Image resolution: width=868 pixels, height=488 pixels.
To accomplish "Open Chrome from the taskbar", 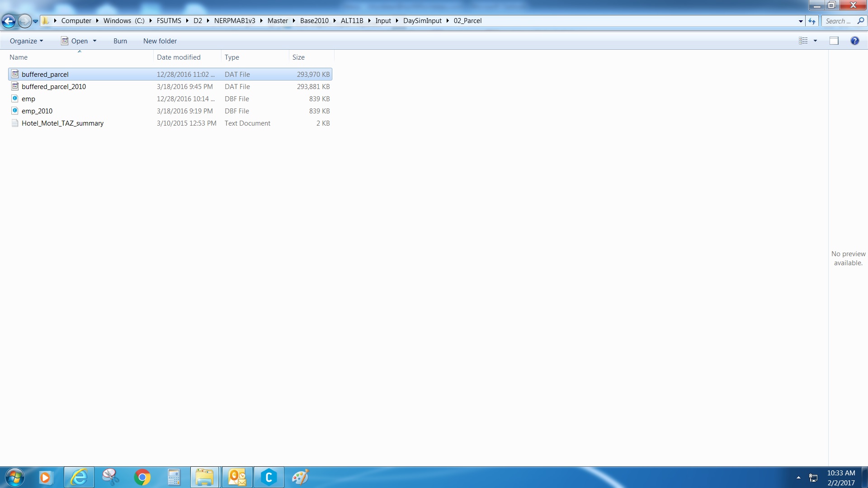I will [x=142, y=477].
